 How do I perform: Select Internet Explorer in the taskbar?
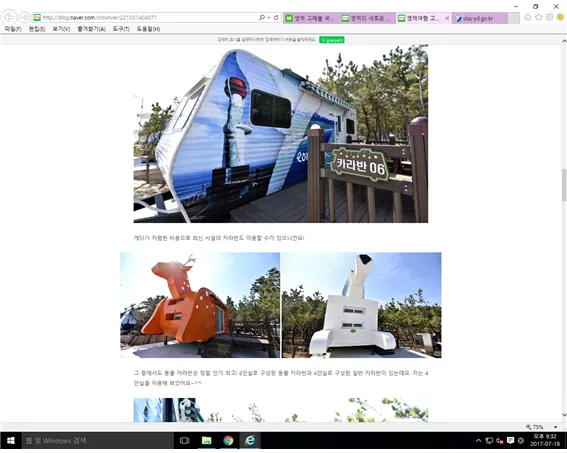[250, 441]
